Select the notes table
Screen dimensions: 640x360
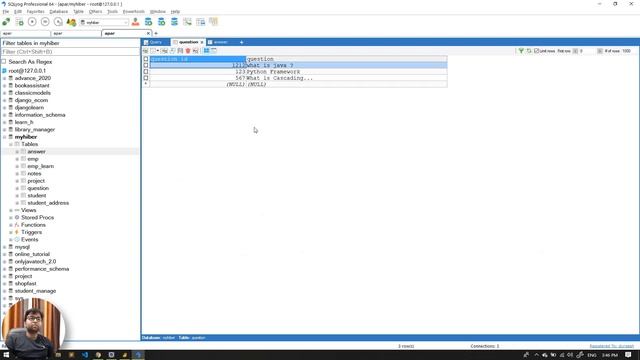[34, 173]
